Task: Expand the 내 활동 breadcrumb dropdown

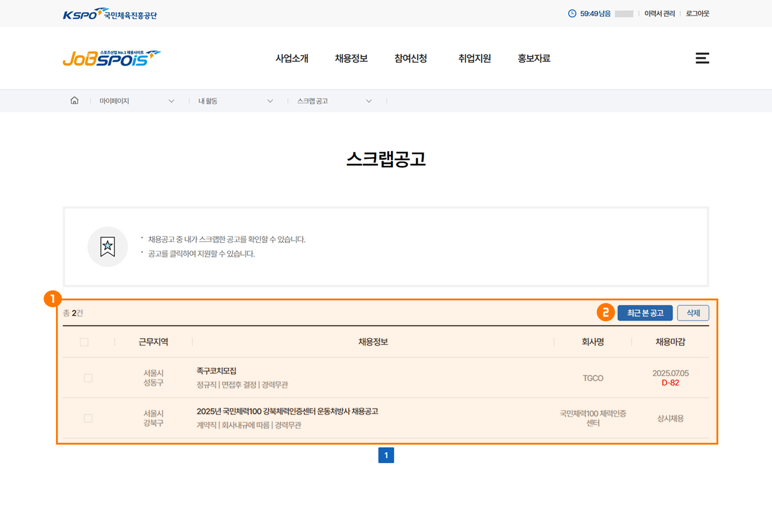Action: pos(270,101)
